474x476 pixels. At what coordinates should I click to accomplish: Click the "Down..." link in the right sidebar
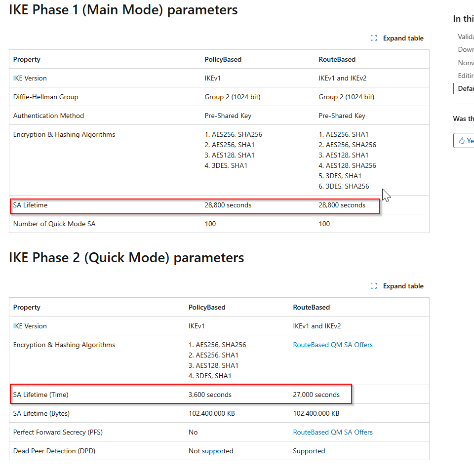click(x=466, y=49)
